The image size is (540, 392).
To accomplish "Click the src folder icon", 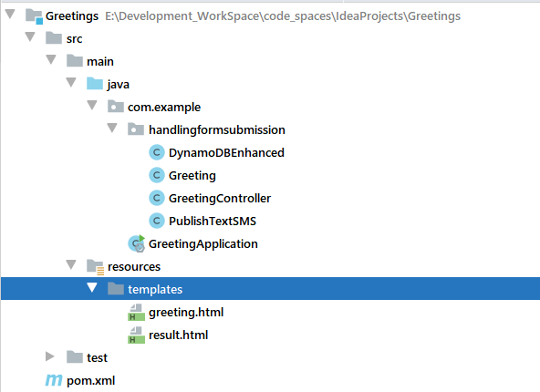I will pyautogui.click(x=54, y=38).
